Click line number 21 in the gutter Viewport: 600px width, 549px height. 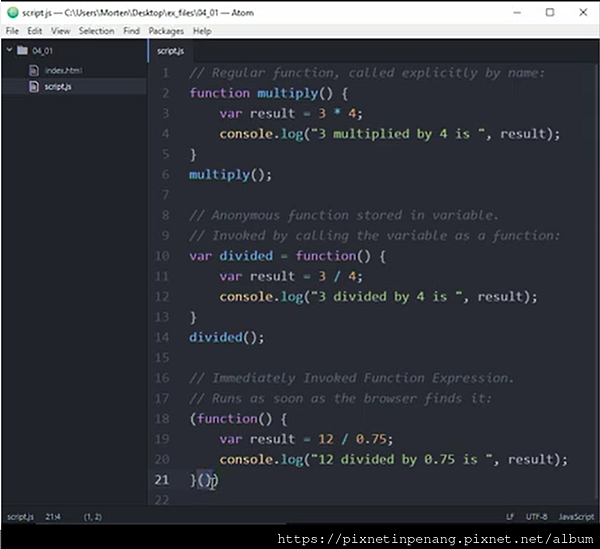point(162,479)
